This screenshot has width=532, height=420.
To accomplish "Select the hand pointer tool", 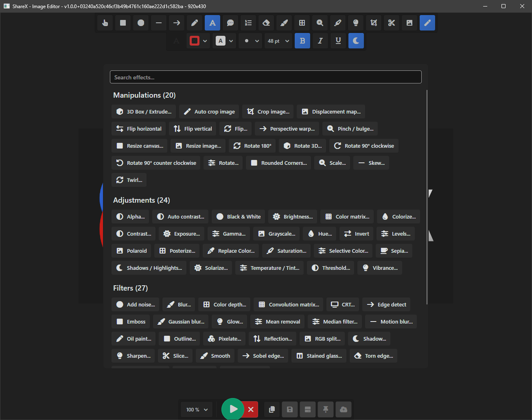I will [x=105, y=23].
